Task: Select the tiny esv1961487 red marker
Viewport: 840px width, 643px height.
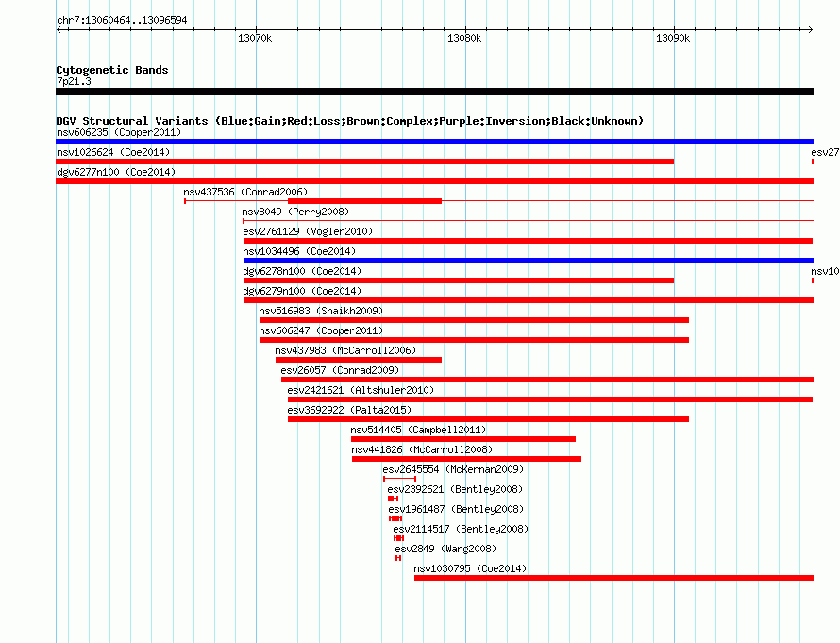Action: coord(395,518)
